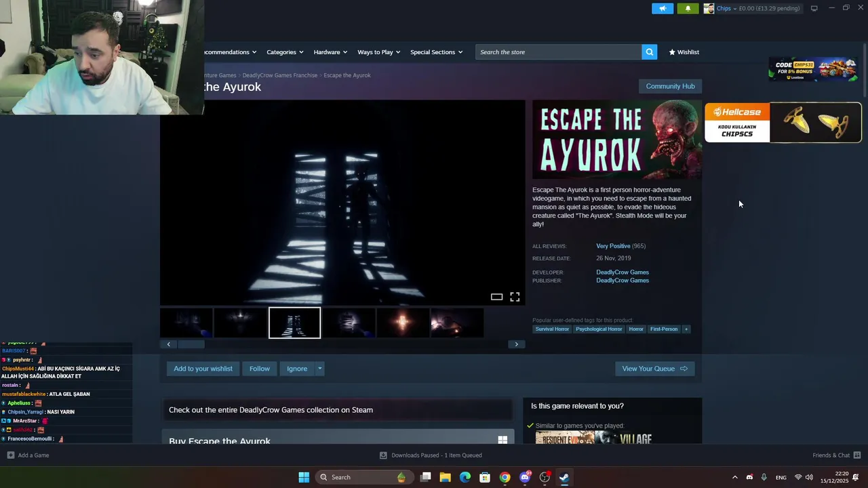Open the Ways to Play menu
Viewport: 868px width, 488px height.
[378, 52]
